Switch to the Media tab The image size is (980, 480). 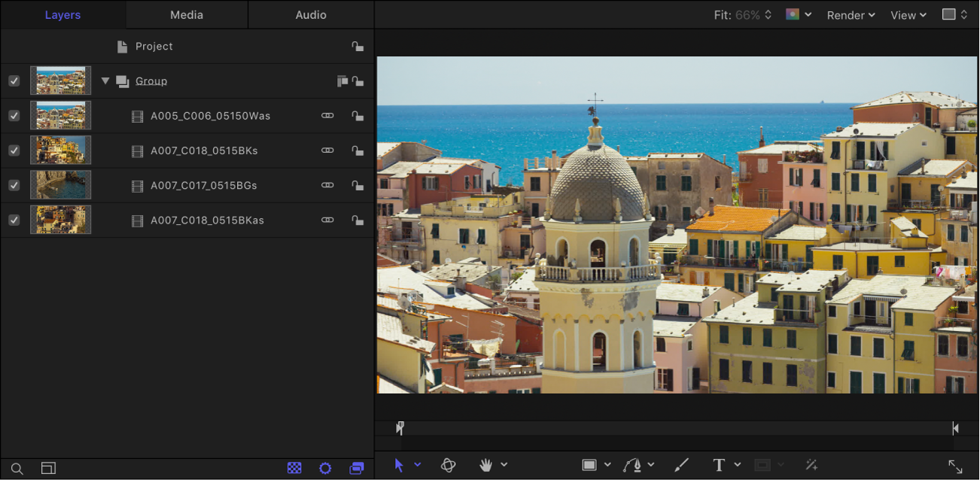[x=186, y=14]
